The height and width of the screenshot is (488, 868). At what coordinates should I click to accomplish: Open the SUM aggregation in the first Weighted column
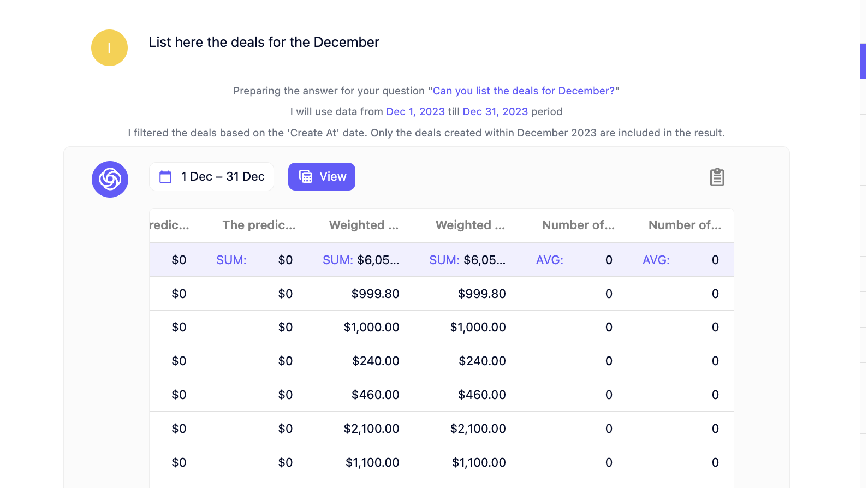[x=338, y=260]
